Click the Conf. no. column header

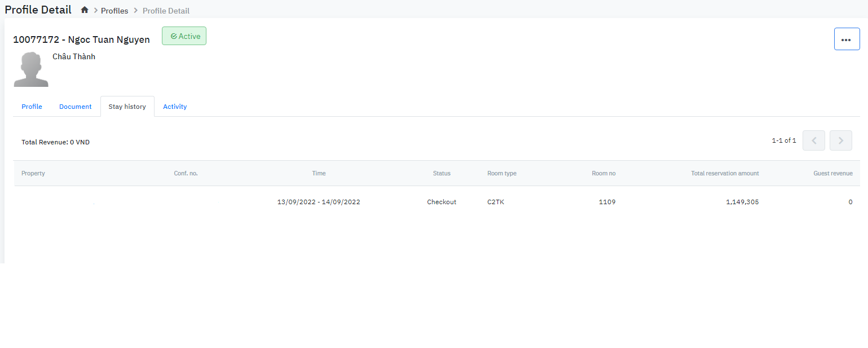[x=186, y=173]
